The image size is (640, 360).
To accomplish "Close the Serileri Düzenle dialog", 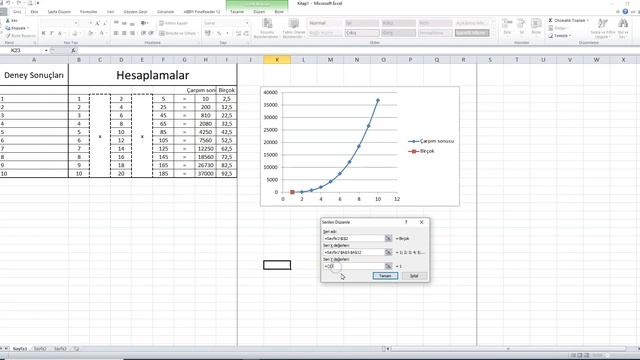I will (x=422, y=222).
